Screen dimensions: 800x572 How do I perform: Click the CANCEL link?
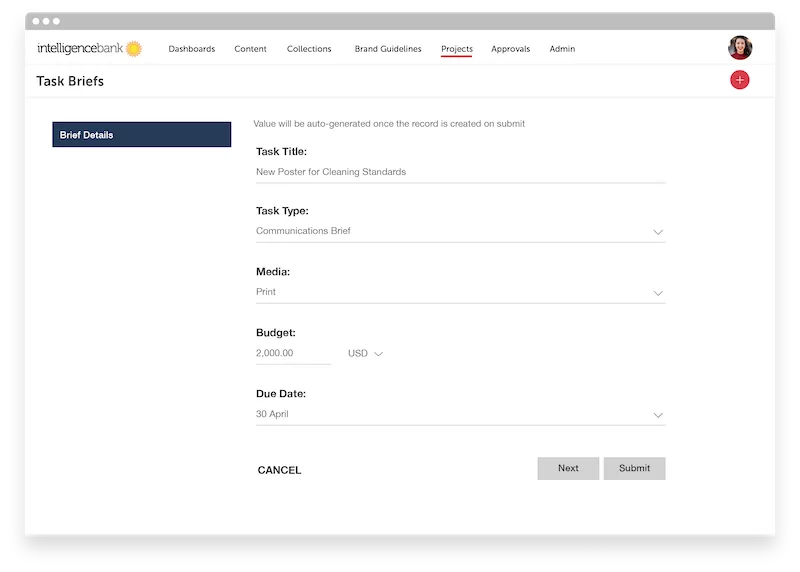[280, 470]
